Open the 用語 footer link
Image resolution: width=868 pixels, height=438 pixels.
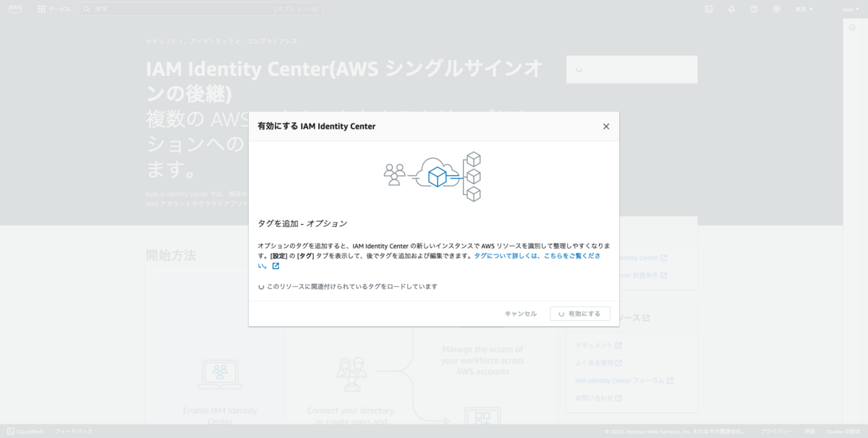[809, 431]
